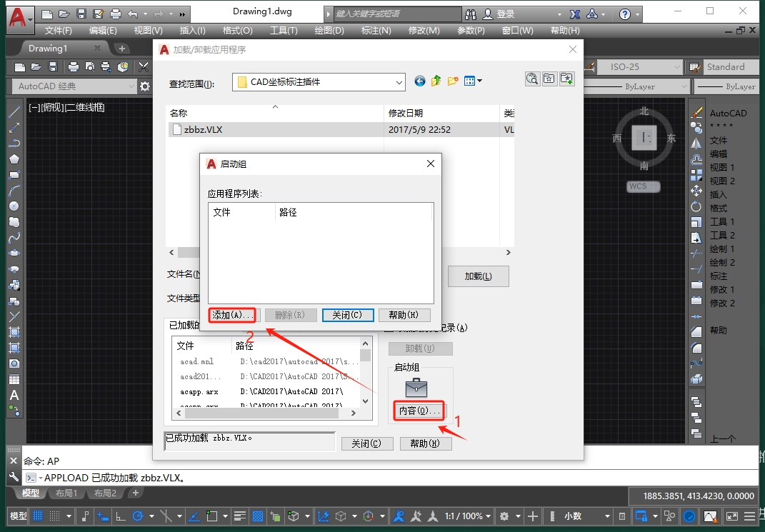Click the 内容(O)... startup suite button
Viewport: 765px width, 532px height.
pyautogui.click(x=419, y=411)
